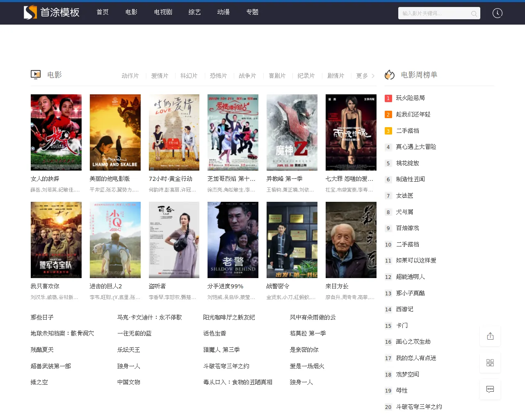This screenshot has height=420, width=525.
Task: Click the 进击的巨人2 poster thumbnail
Action: tap(115, 240)
